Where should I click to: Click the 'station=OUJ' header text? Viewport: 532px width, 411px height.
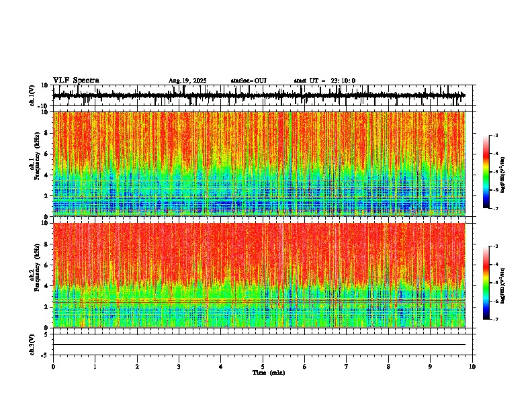[x=249, y=81]
